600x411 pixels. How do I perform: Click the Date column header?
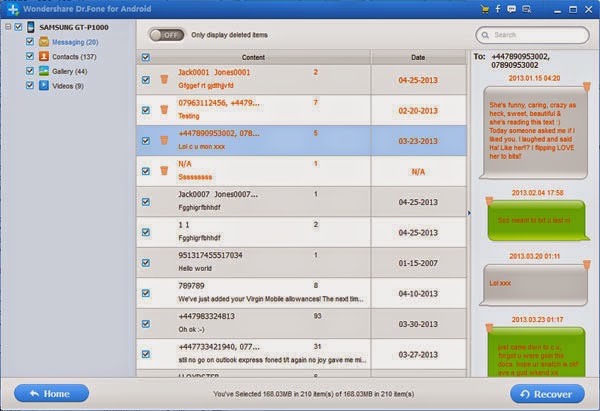click(418, 57)
